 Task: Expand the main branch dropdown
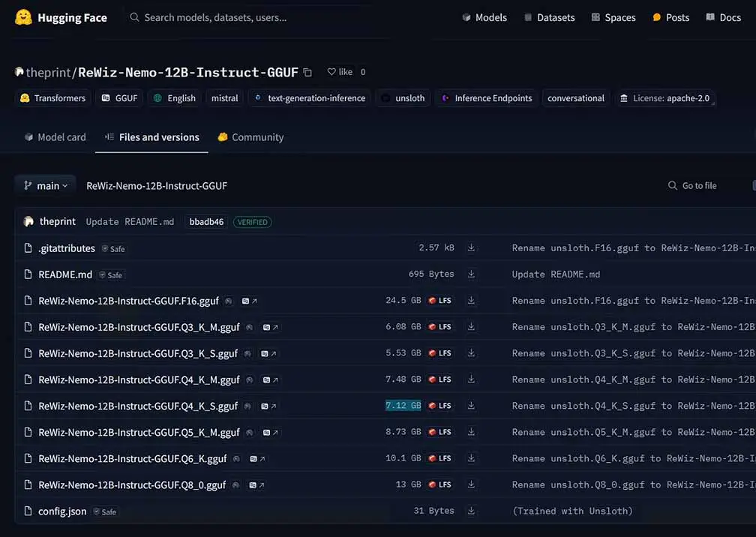tap(45, 185)
